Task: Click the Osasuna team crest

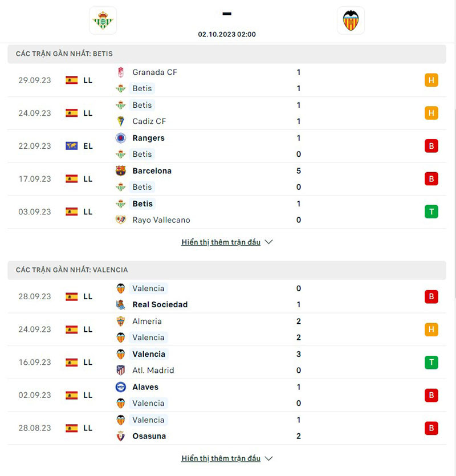Action: [x=121, y=436]
